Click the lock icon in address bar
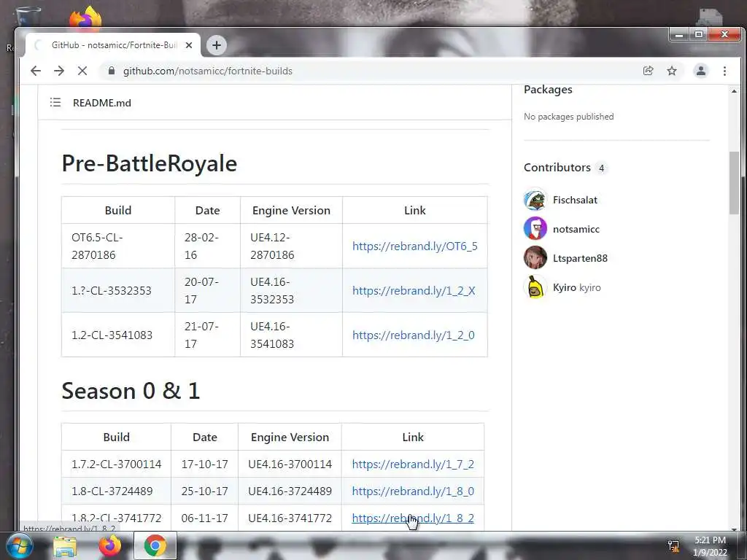This screenshot has height=560, width=747. (112, 71)
